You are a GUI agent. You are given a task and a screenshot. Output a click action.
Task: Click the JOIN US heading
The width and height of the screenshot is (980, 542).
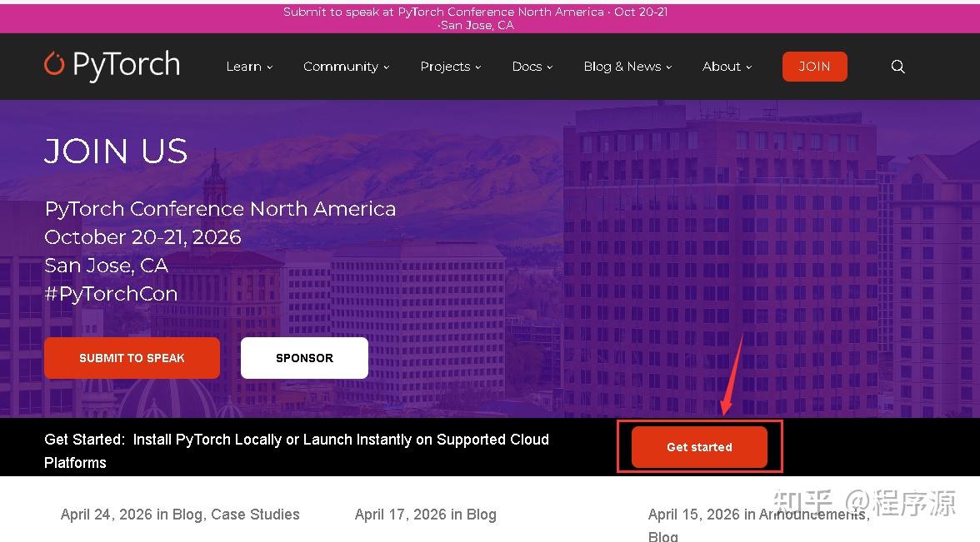[116, 152]
